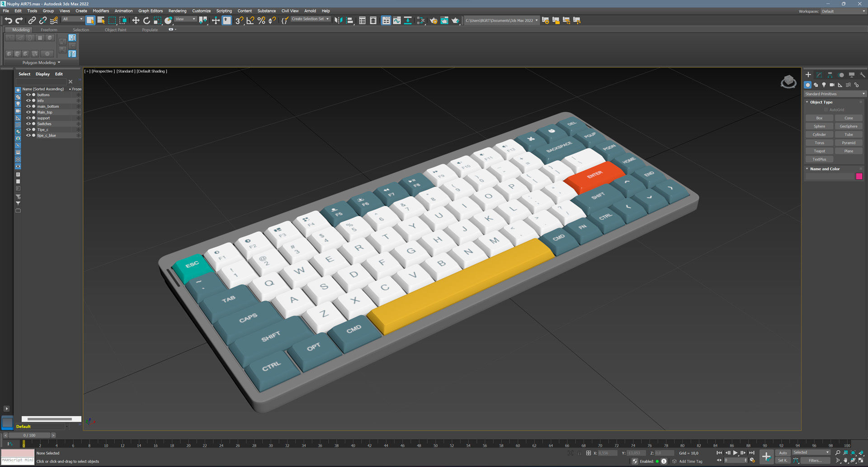Open the Curve Editor icon
This screenshot has height=467, width=868.
point(396,20)
